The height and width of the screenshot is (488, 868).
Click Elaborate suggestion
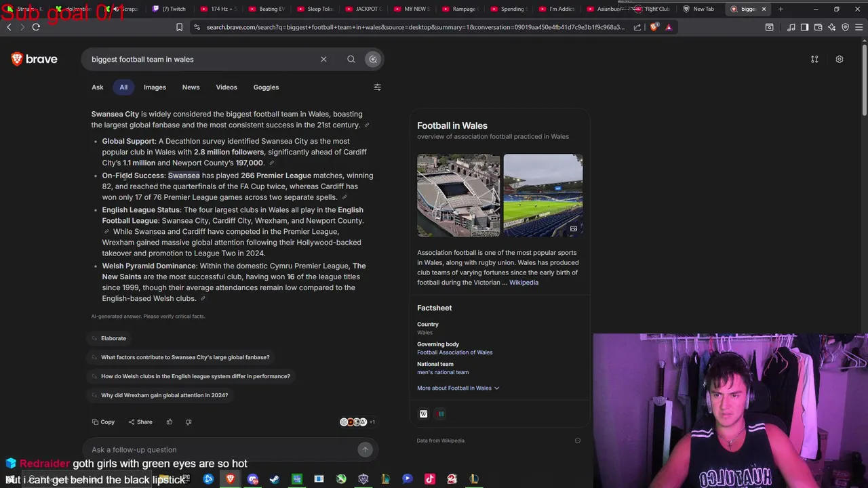[x=108, y=338]
